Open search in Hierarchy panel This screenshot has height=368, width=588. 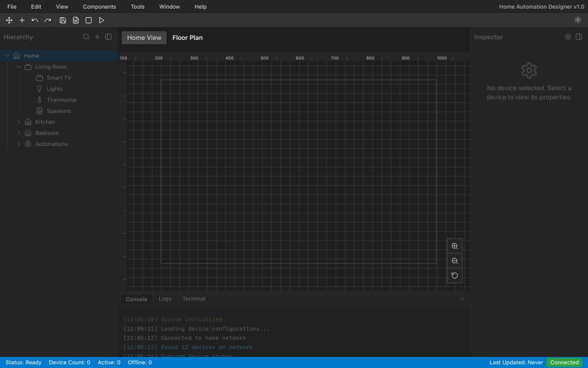pyautogui.click(x=86, y=37)
